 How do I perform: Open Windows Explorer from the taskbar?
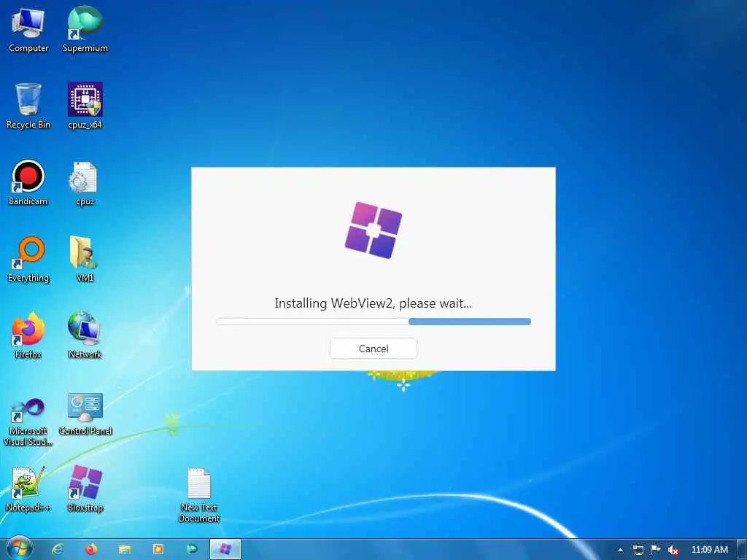point(124,550)
